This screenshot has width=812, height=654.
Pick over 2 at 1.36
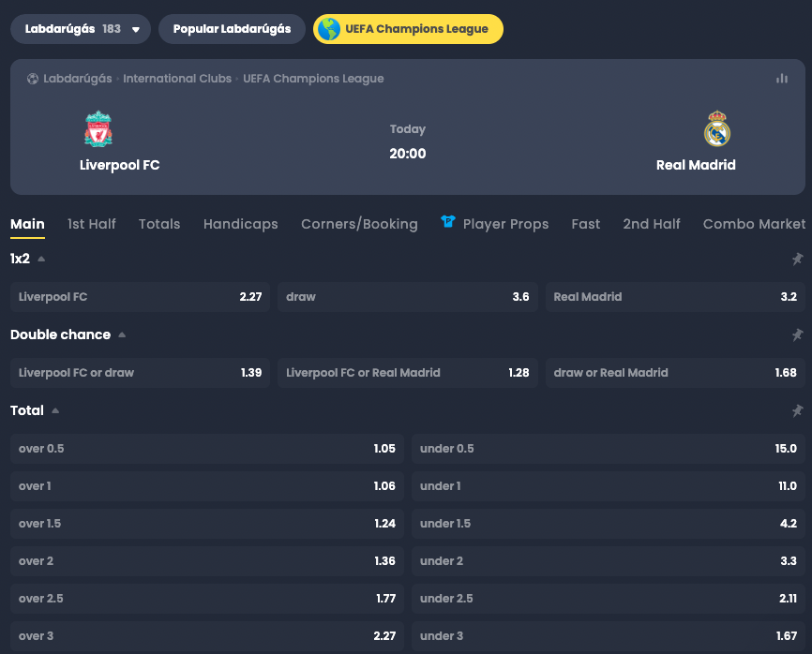point(207,561)
